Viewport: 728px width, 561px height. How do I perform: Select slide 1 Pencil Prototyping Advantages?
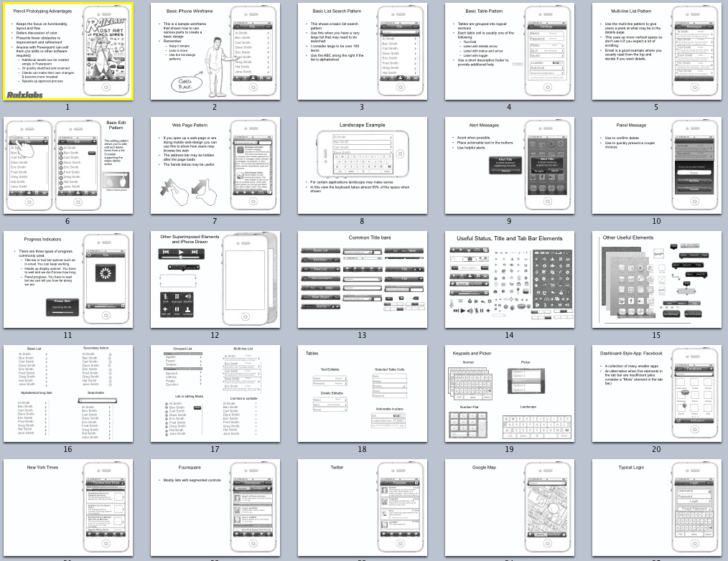[x=68, y=51]
